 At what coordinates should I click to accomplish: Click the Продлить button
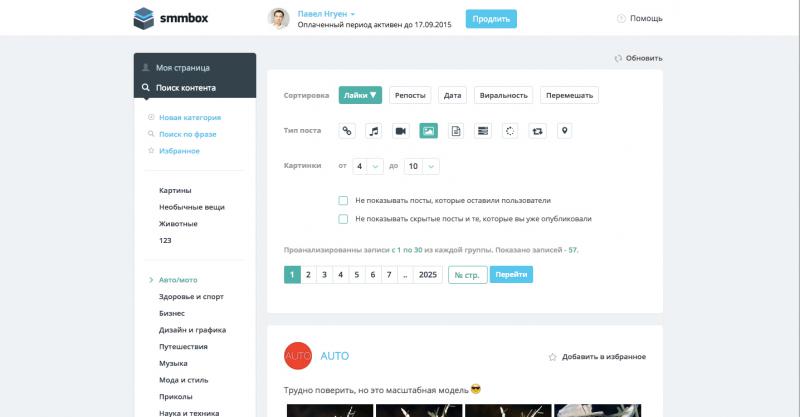(491, 19)
